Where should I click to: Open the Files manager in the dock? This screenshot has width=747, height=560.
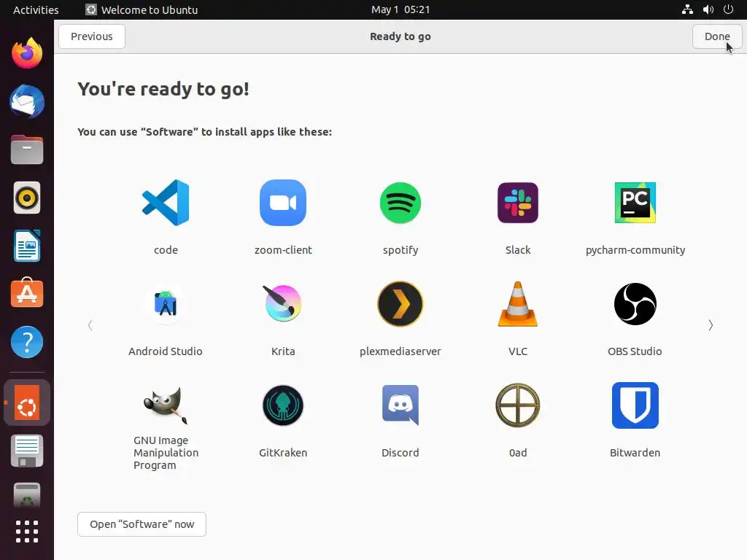click(27, 149)
